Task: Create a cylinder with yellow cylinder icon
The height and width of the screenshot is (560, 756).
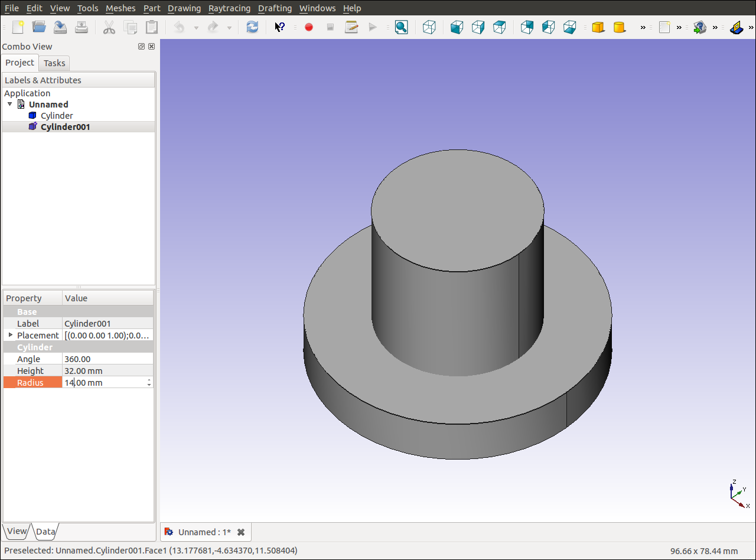Action: coord(619,27)
